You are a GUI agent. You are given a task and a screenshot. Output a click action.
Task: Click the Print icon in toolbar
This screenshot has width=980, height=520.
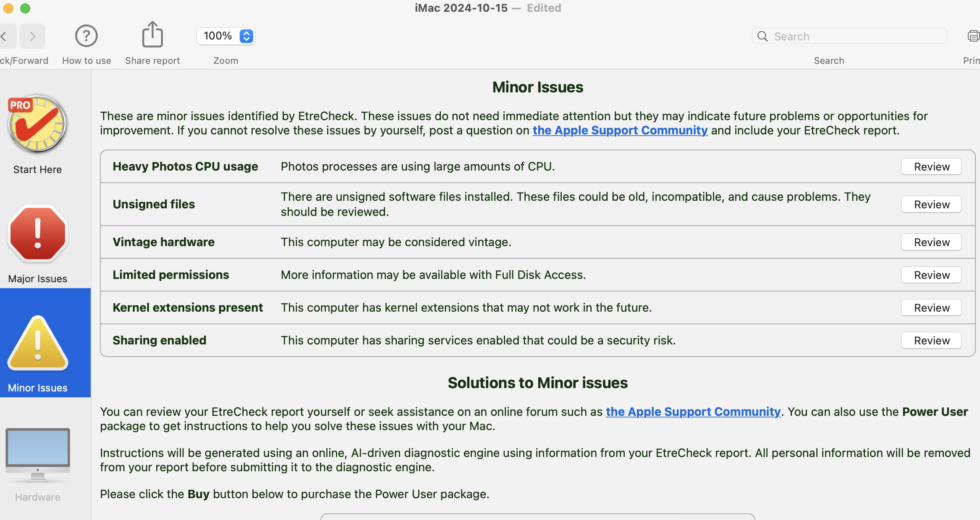[973, 37]
